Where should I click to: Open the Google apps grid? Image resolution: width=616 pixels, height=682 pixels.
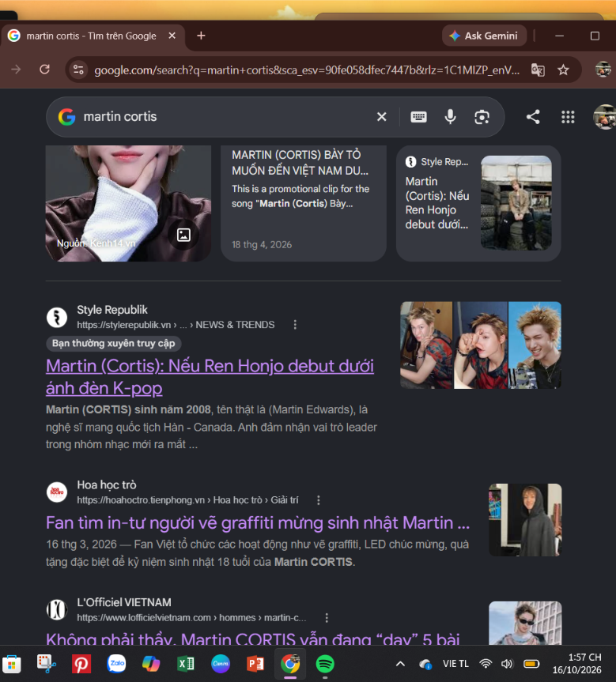(x=568, y=117)
